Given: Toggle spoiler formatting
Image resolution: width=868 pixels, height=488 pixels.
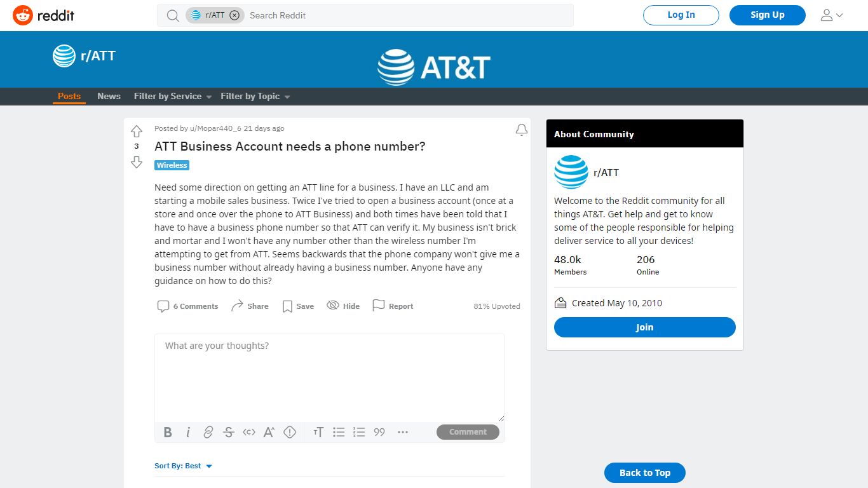Looking at the screenshot, I should coord(290,432).
